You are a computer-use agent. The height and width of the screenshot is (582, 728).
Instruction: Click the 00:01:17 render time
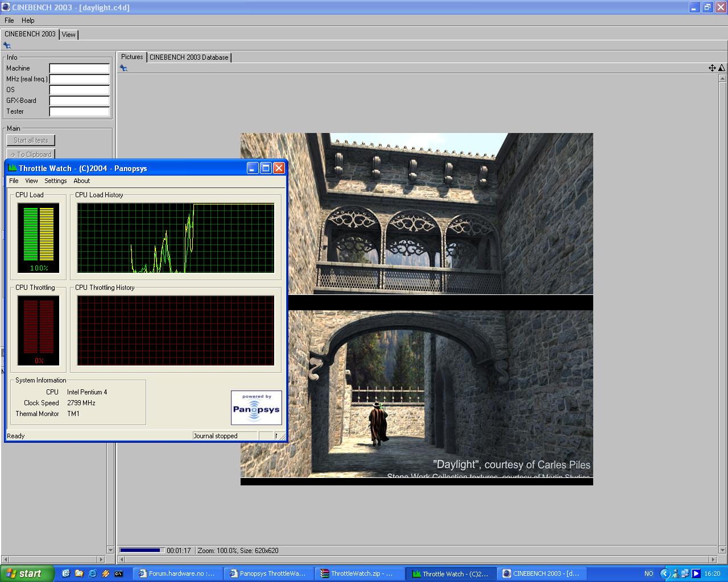pos(179,551)
